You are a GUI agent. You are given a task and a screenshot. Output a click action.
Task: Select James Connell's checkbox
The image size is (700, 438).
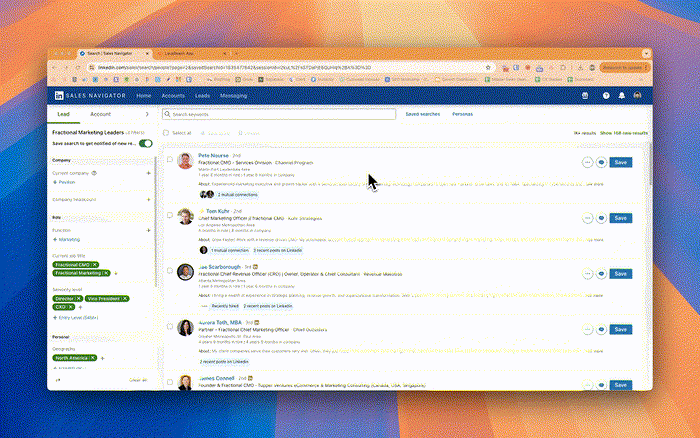tap(170, 382)
